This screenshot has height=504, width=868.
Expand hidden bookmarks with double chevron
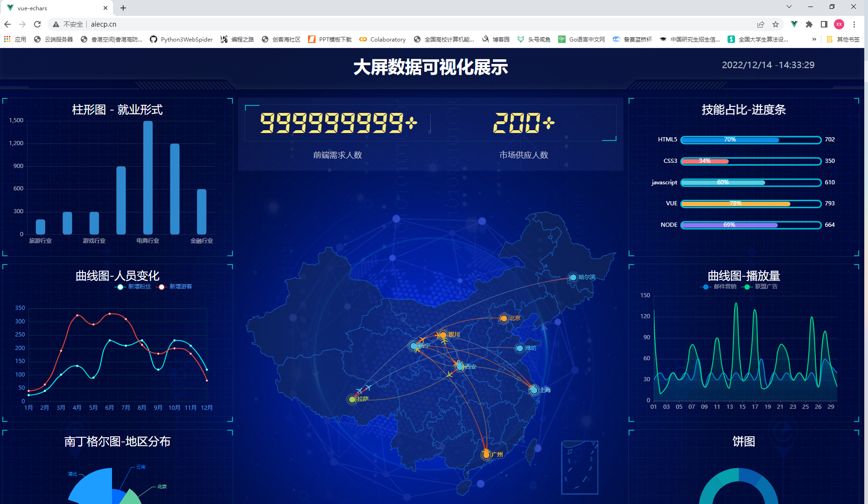[814, 39]
